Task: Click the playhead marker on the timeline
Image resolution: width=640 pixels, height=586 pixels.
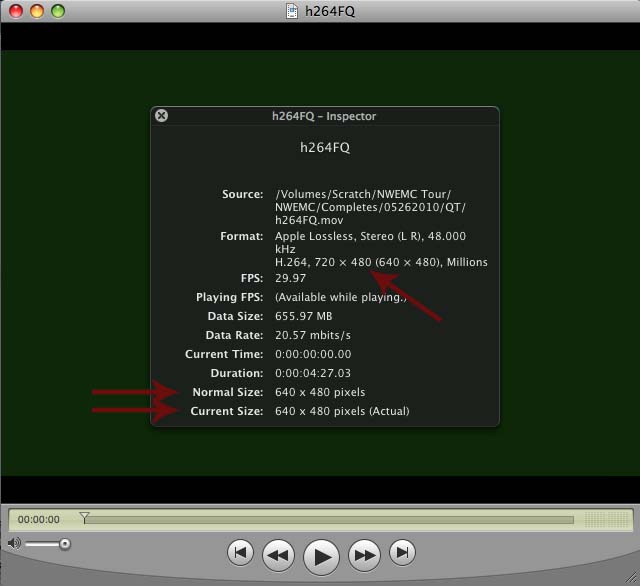Action: (84, 517)
